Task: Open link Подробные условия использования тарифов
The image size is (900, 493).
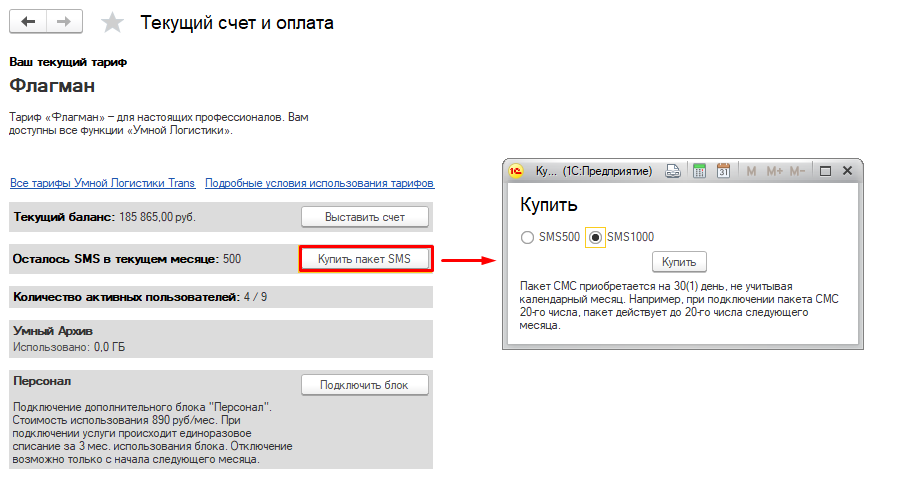Action: pyautogui.click(x=320, y=183)
